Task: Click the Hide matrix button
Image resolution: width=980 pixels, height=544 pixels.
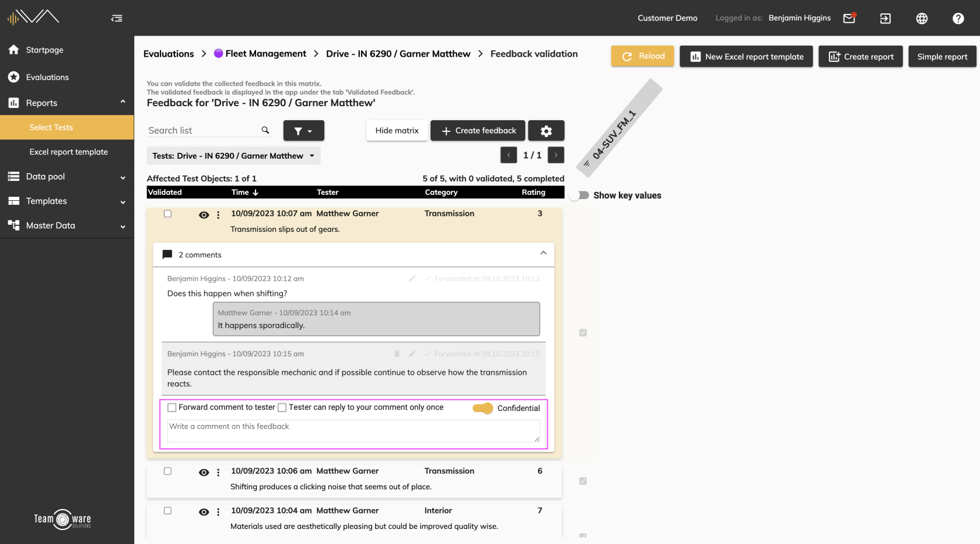Action: click(397, 131)
